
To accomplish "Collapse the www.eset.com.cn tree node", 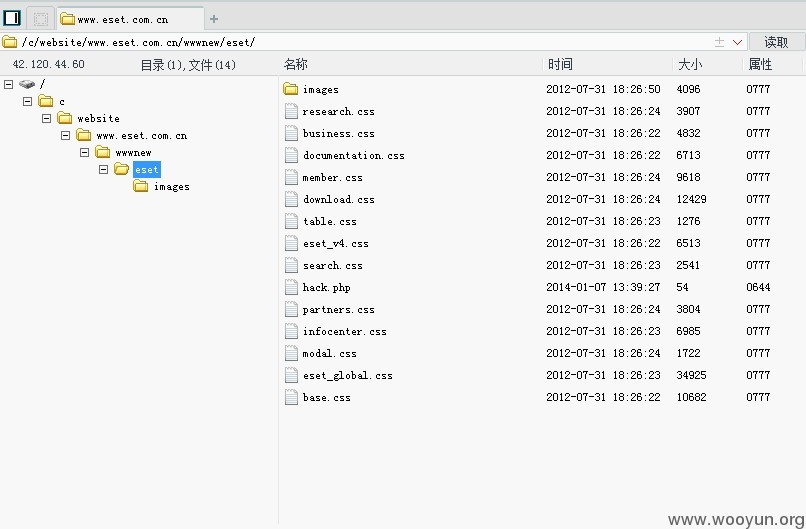I will 66,136.
